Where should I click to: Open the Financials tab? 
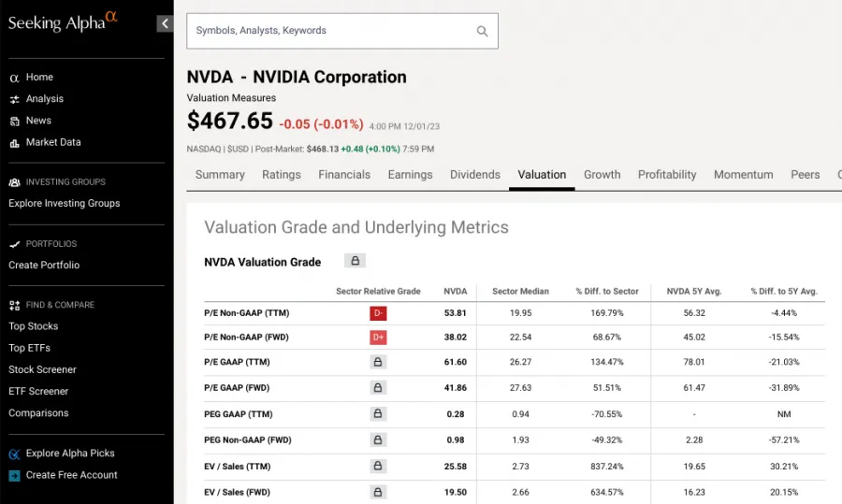(x=344, y=175)
